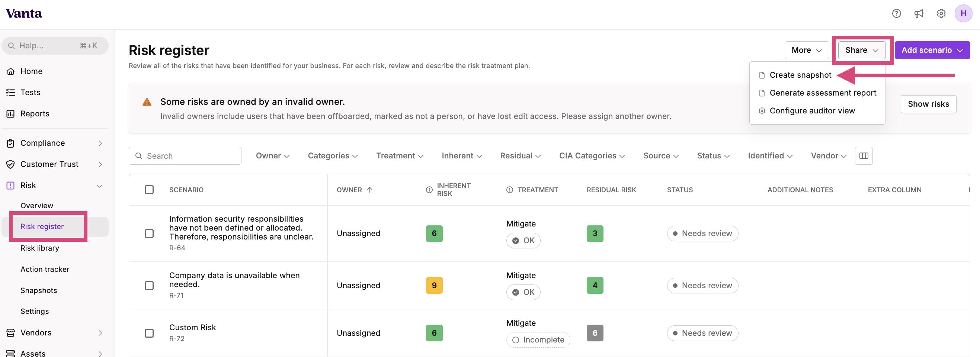980x357 pixels.
Task: Click the green residual risk score 3
Action: (595, 234)
